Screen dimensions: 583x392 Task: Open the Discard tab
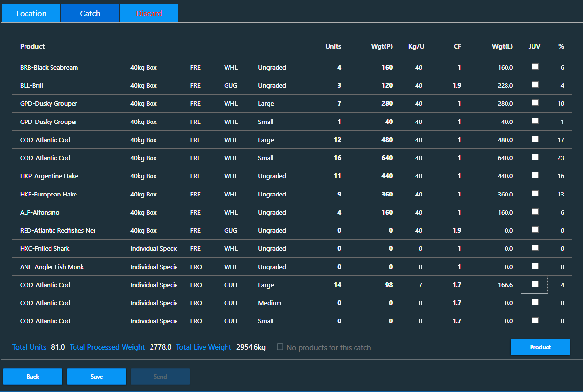(x=149, y=13)
